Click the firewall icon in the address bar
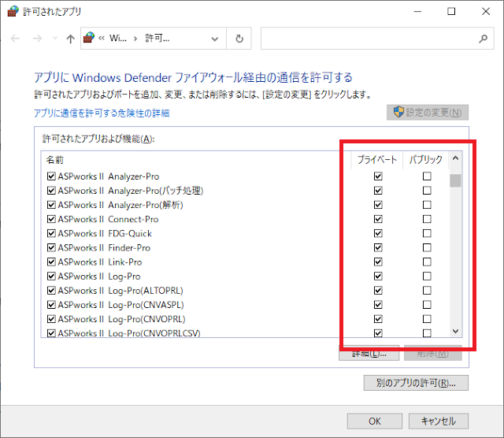The width and height of the screenshot is (504, 438). (89, 38)
